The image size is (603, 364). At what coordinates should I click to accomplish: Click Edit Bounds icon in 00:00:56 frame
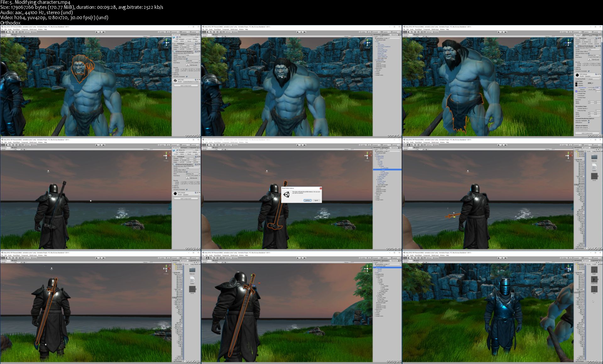point(188,65)
